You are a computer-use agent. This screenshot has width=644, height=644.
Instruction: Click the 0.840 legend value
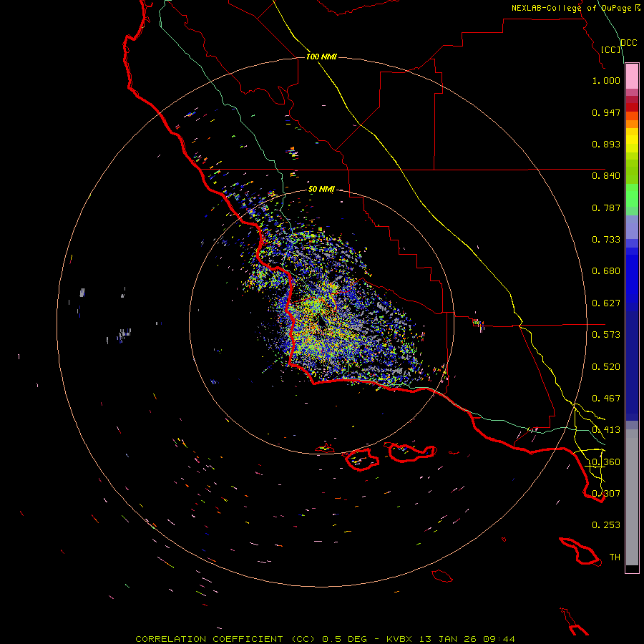[606, 176]
